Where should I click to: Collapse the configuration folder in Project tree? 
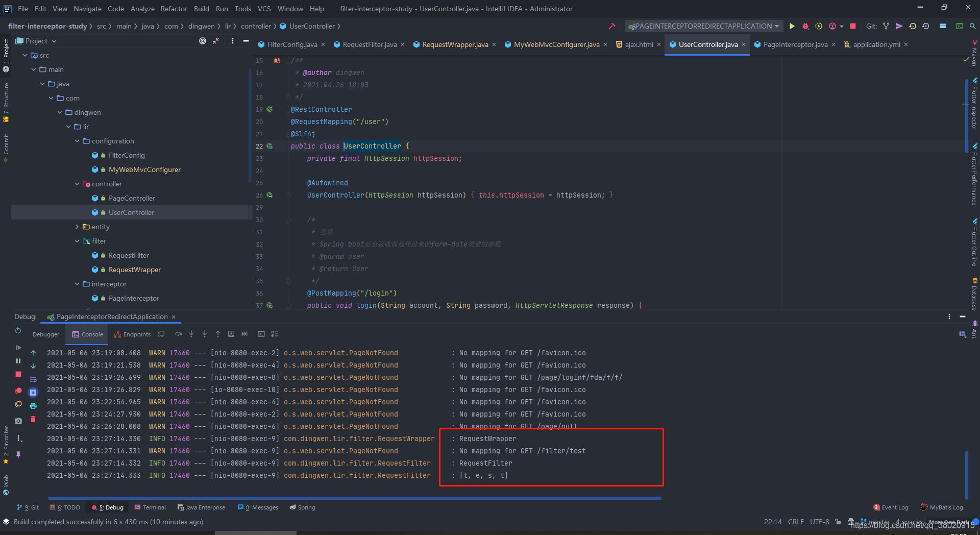click(77, 141)
